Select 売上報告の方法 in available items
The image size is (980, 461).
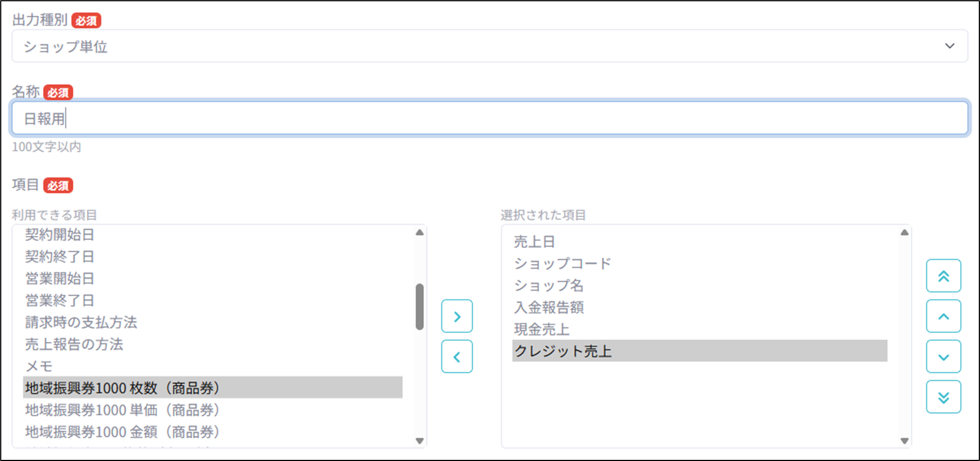74,344
